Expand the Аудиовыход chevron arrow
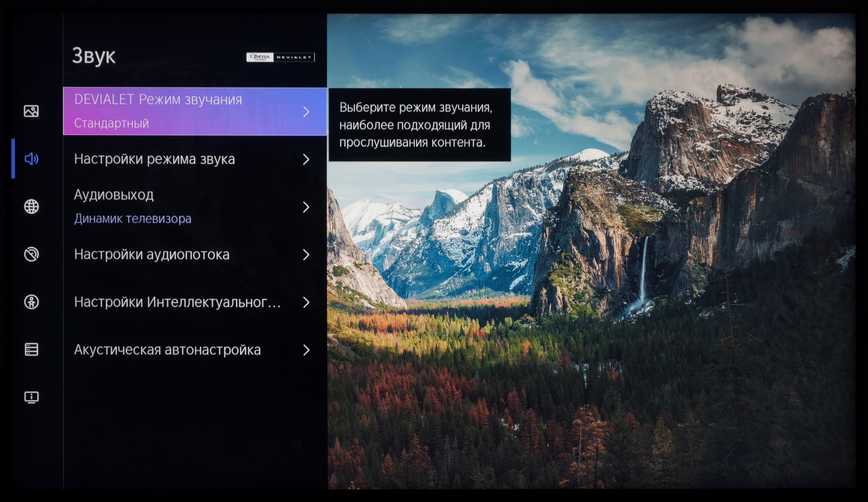868x502 pixels. (306, 207)
